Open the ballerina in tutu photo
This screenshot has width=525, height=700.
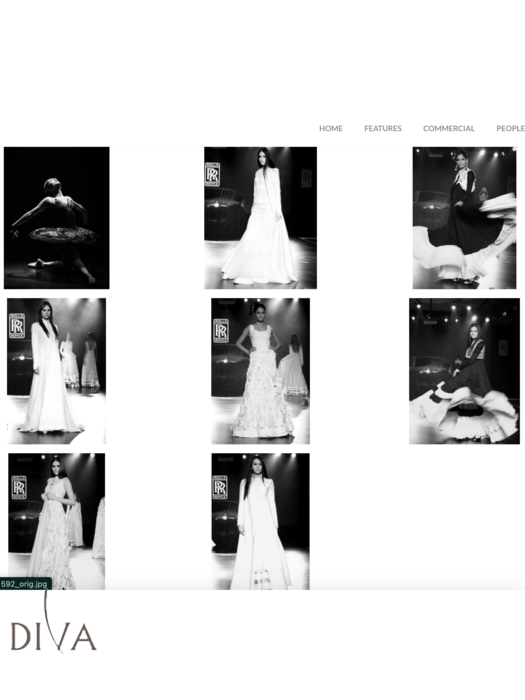(57, 218)
